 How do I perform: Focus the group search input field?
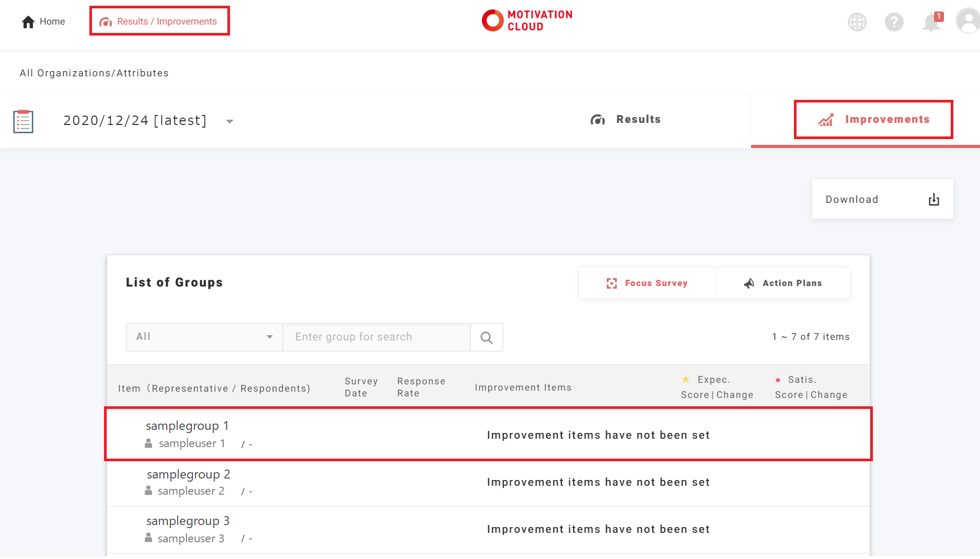click(x=376, y=337)
